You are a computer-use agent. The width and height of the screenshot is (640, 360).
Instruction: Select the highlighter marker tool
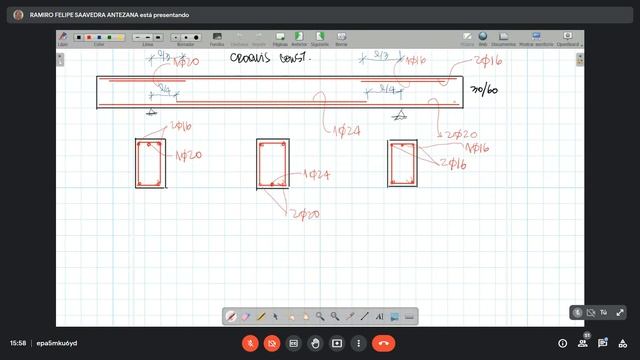pos(260,316)
